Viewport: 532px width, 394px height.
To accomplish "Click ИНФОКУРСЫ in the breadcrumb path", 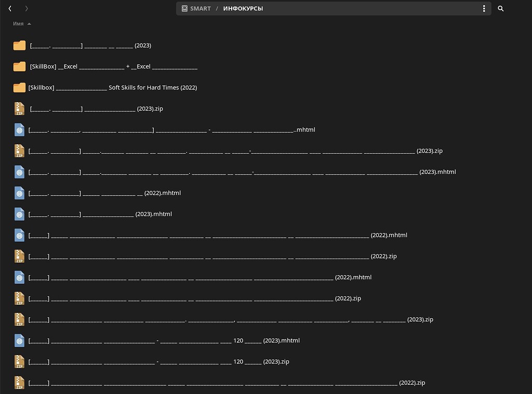I will [243, 8].
